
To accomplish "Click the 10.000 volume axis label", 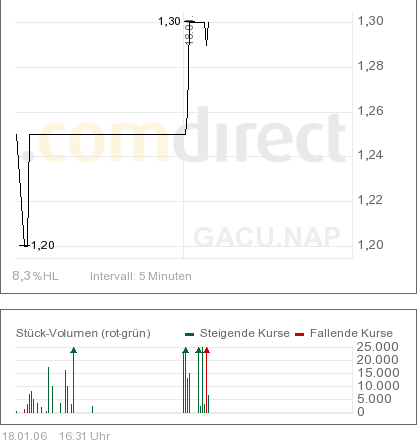I will (377, 386).
